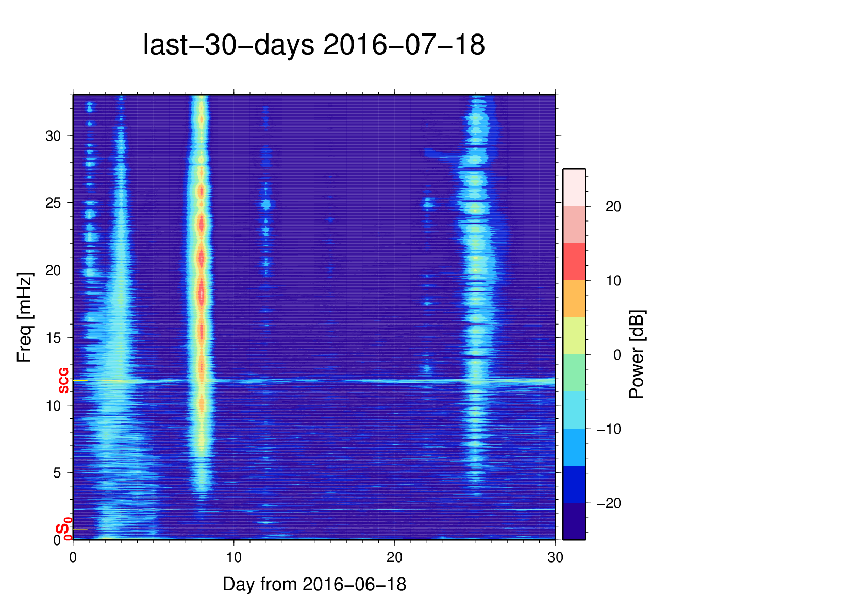Click the yellow marker line beside the SCG label
This screenshot has width=868, height=613.
[x=81, y=381]
